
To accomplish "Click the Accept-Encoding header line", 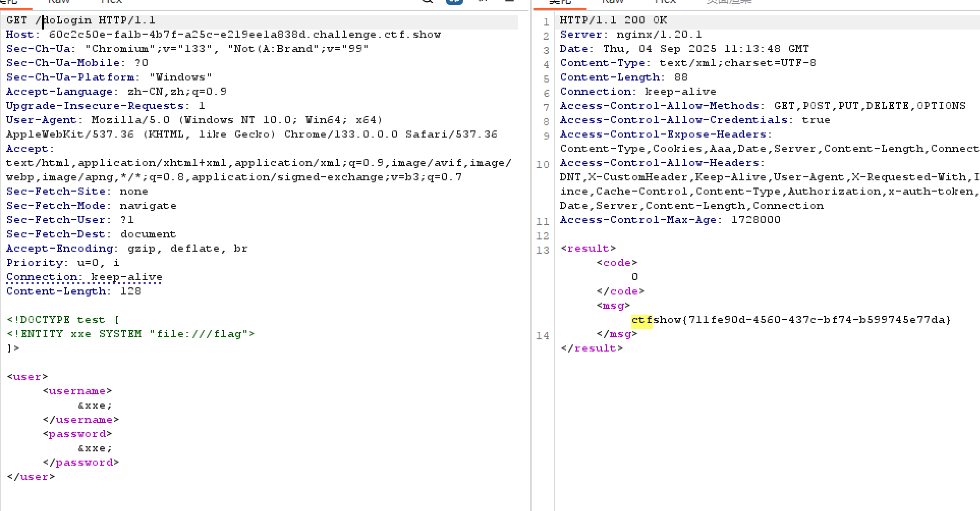I will tap(127, 249).
